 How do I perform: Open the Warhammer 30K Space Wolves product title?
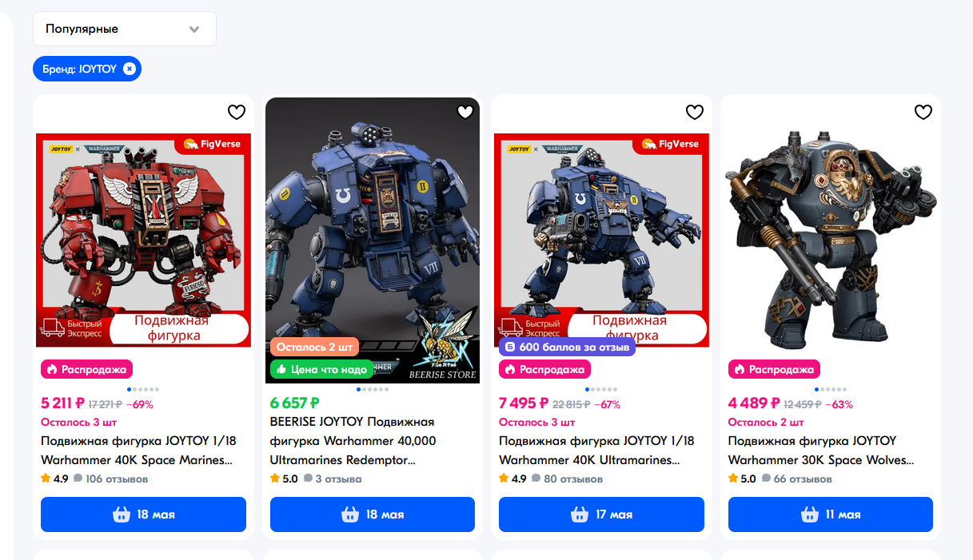[x=821, y=451]
